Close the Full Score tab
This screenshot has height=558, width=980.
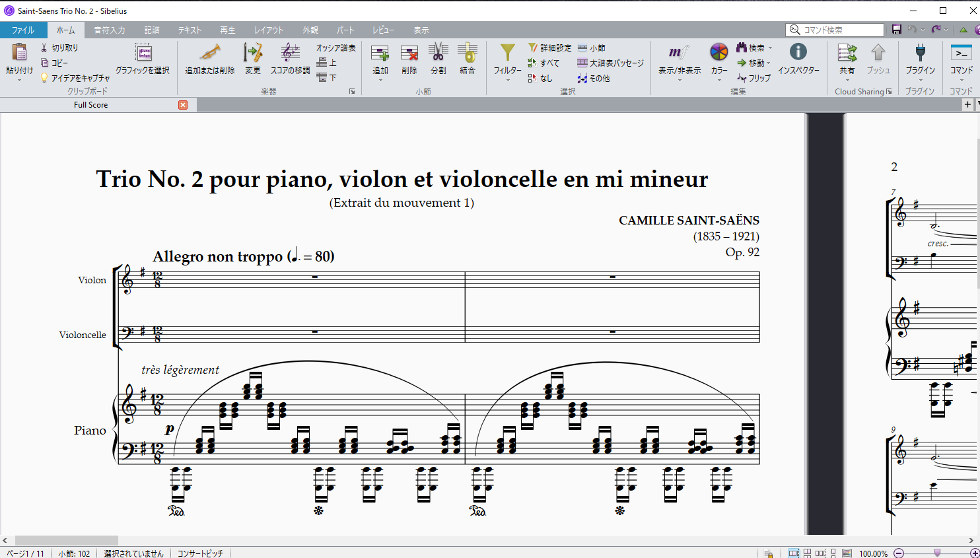click(x=183, y=105)
